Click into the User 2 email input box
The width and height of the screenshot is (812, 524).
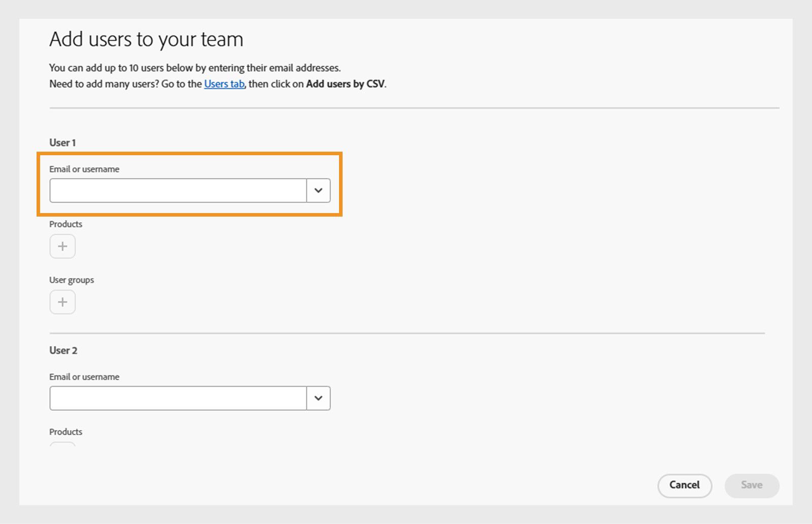[x=178, y=398]
